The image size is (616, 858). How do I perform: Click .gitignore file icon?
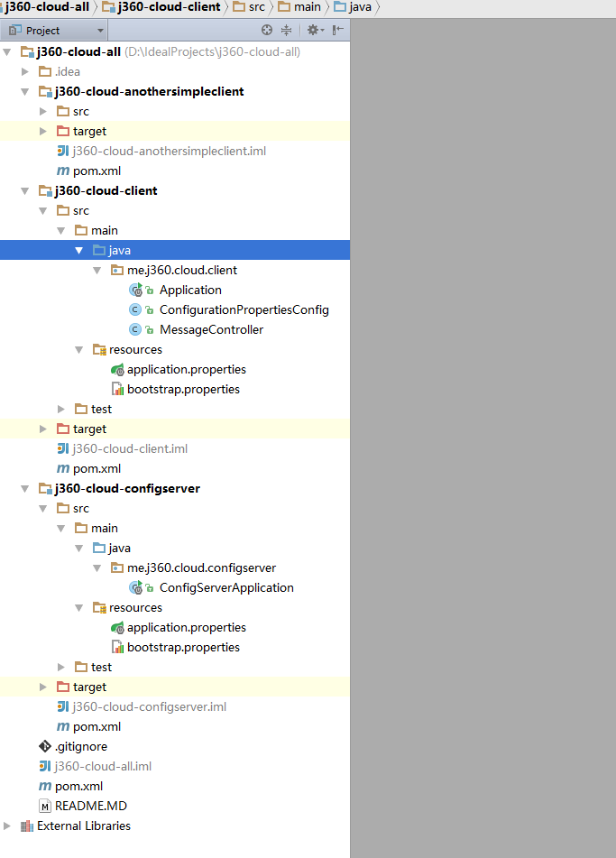click(x=45, y=746)
